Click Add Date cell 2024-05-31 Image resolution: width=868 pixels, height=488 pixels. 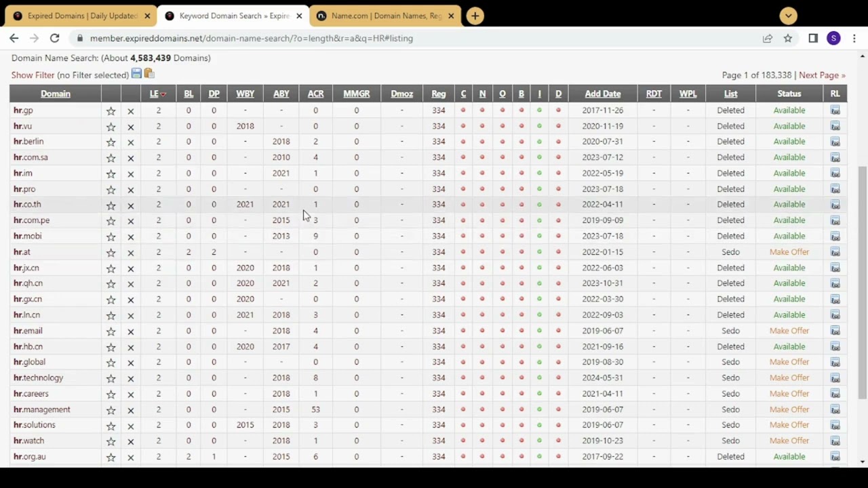click(603, 378)
